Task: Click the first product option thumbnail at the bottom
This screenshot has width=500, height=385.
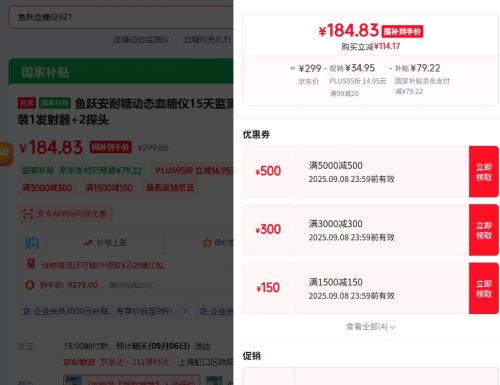Action: click(x=74, y=381)
